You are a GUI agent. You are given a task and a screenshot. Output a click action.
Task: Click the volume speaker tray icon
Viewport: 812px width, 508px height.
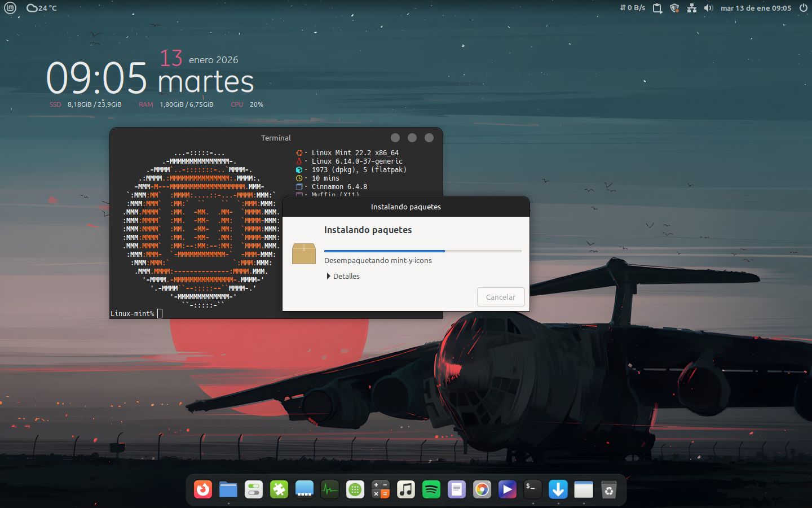tap(709, 8)
